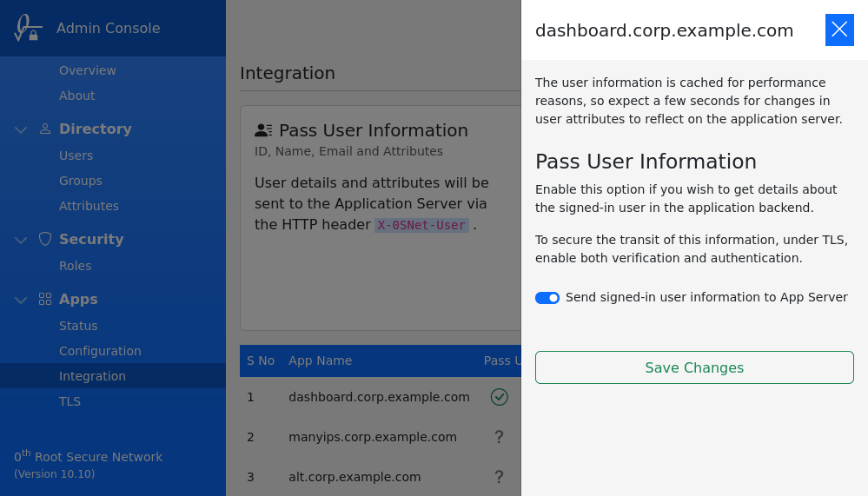Click the Admin Console logo icon

coord(26,28)
